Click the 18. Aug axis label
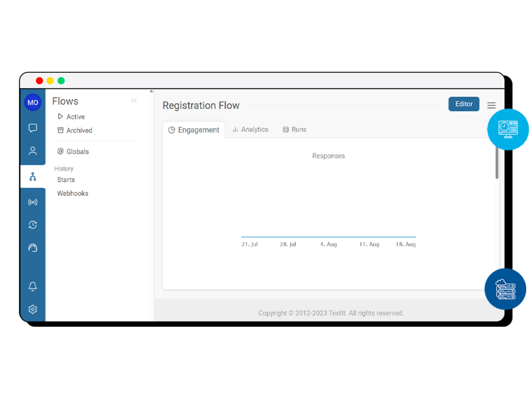532x399 pixels. 406,244
